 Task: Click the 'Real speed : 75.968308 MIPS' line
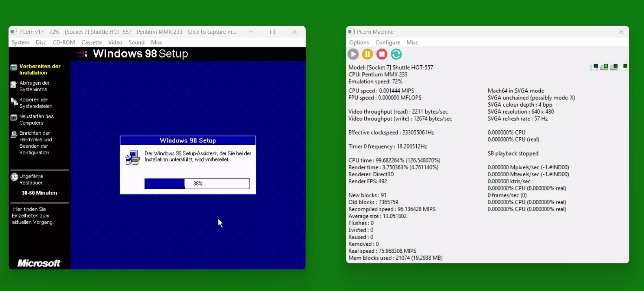[382, 251]
